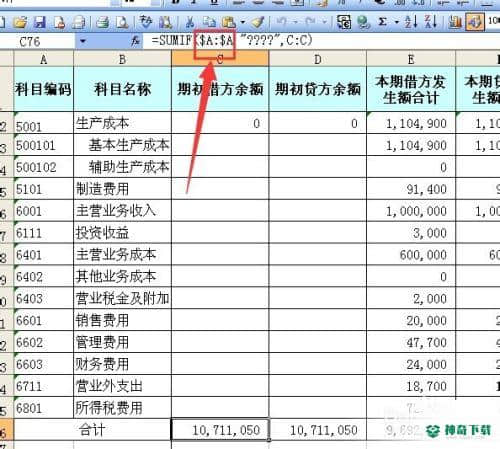Select column D header

coord(318,59)
